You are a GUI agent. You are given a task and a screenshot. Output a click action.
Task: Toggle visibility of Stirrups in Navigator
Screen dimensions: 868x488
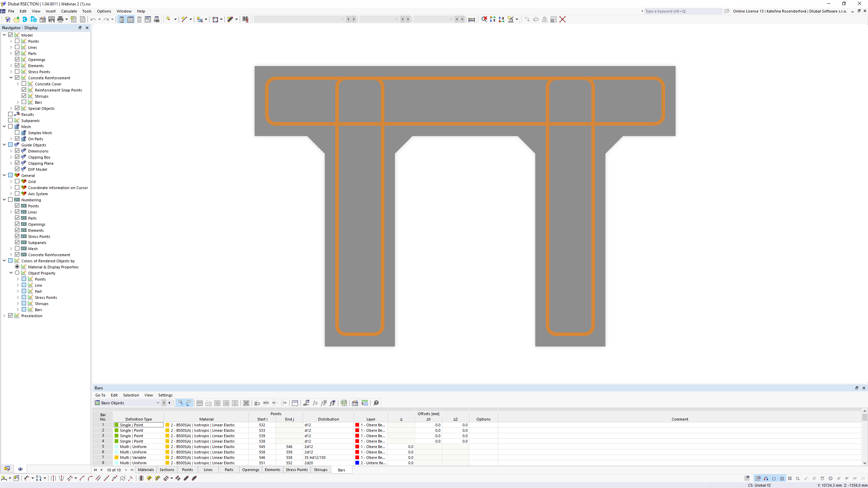24,96
